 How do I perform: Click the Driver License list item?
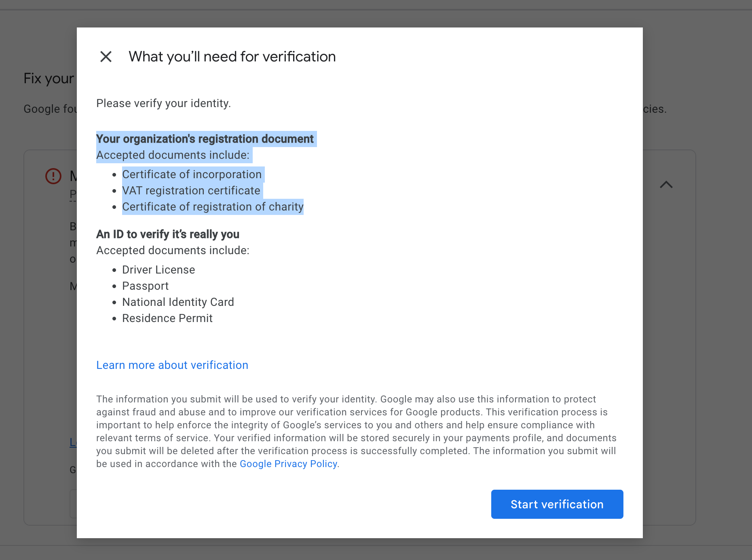click(158, 270)
